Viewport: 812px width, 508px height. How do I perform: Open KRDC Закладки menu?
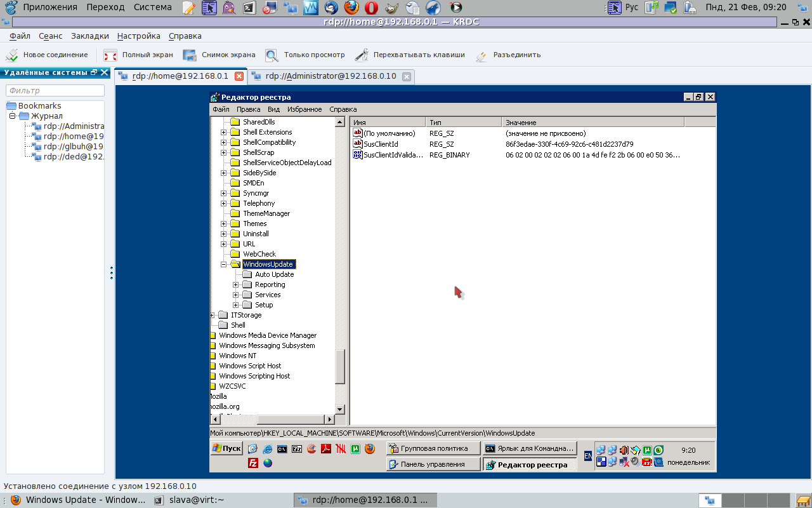pos(90,36)
